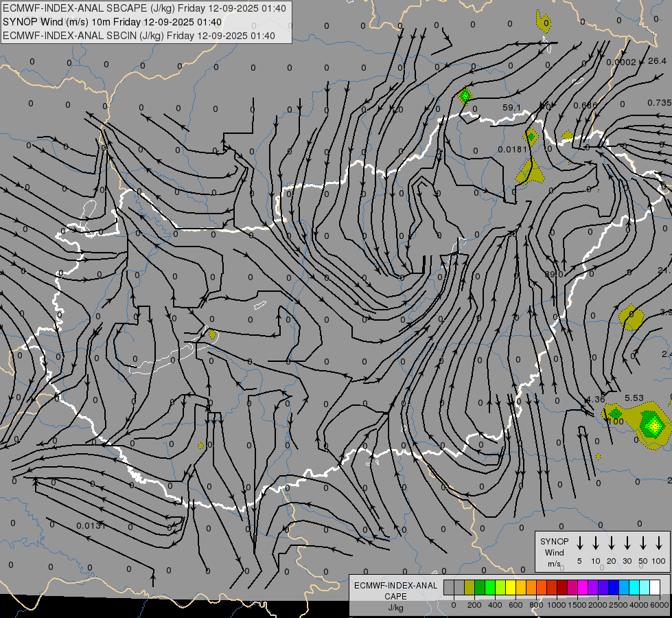Click the SYNOP Wind 10m title line

click(113, 22)
